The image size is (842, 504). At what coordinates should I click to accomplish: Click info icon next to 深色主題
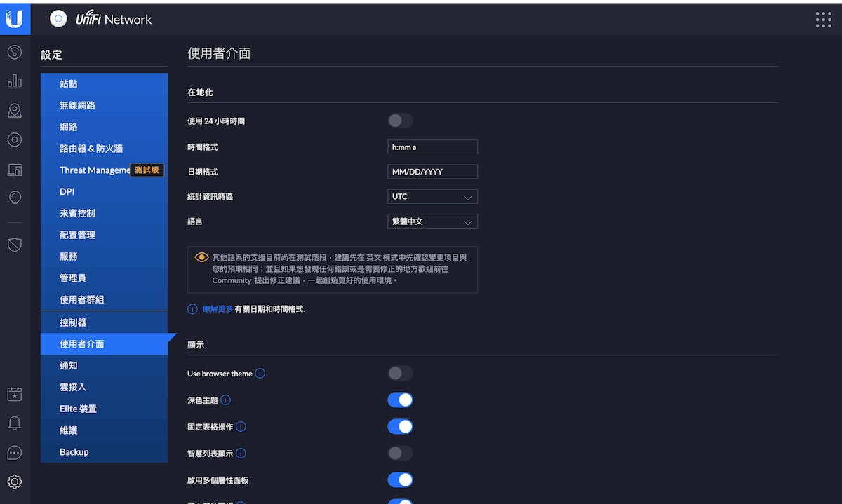coord(225,400)
